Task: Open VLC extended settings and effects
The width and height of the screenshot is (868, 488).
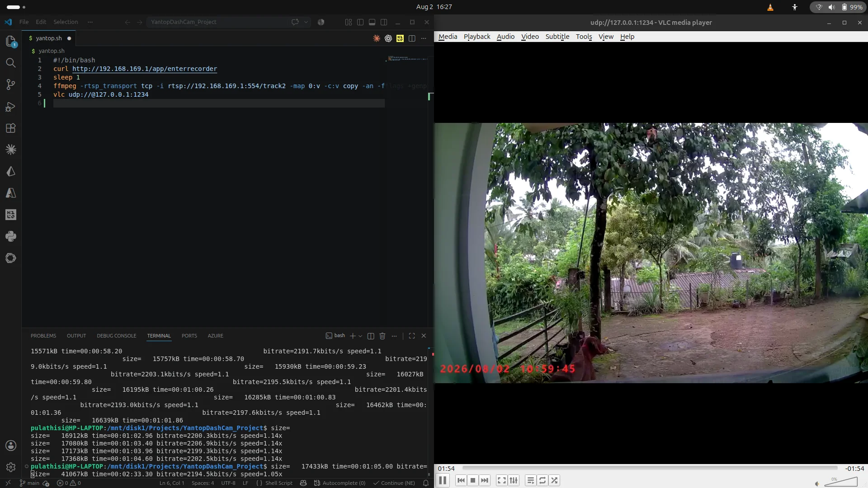Action: pos(514,480)
